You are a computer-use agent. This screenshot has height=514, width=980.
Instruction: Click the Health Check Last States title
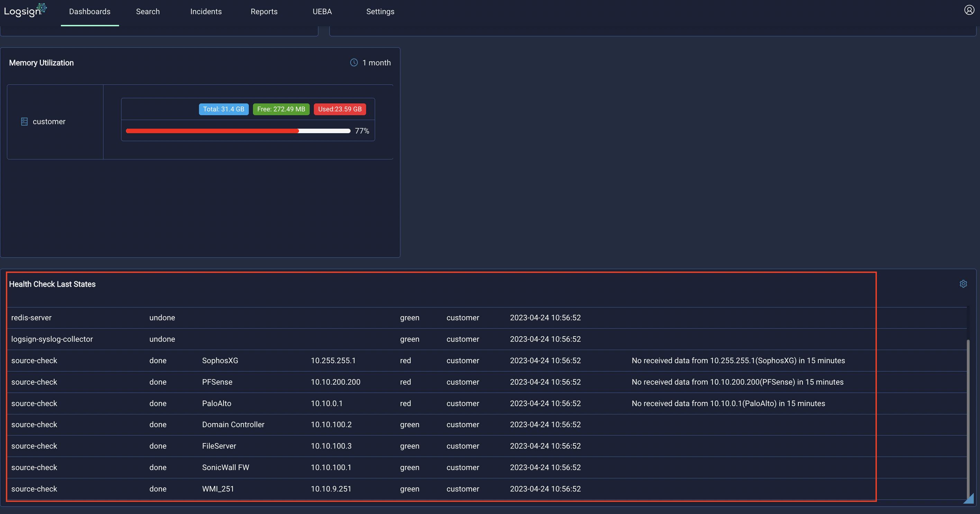click(x=52, y=284)
